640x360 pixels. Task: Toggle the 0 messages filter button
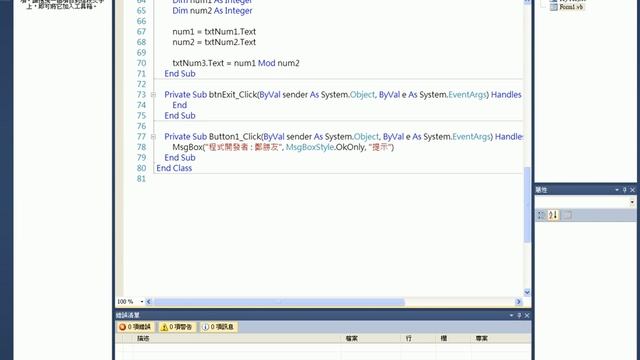tap(219, 327)
